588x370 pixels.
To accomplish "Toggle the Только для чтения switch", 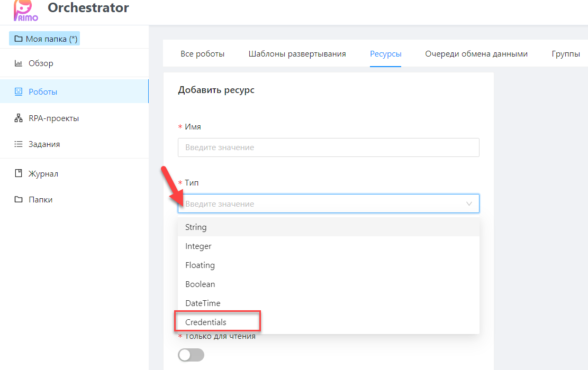I will pos(191,355).
